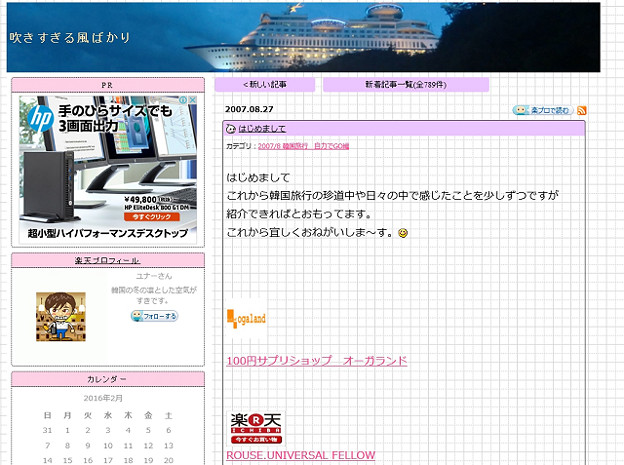Click the blog title 吹きすぎる風ばかり

click(70, 38)
